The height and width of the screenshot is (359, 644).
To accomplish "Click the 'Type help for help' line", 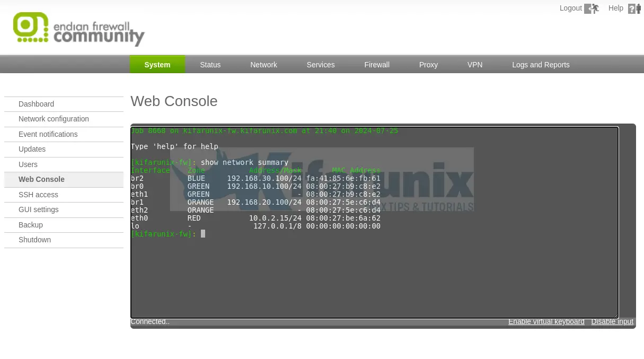I will point(174,146).
